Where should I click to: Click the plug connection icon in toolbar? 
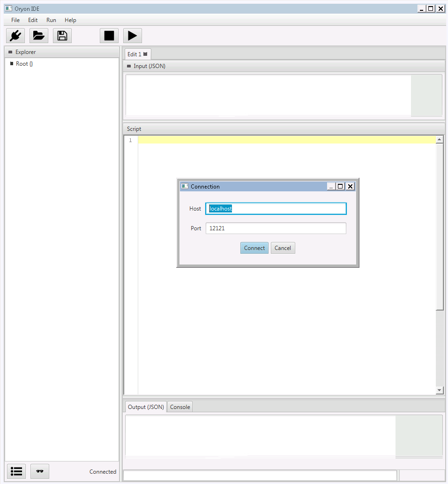coord(15,36)
